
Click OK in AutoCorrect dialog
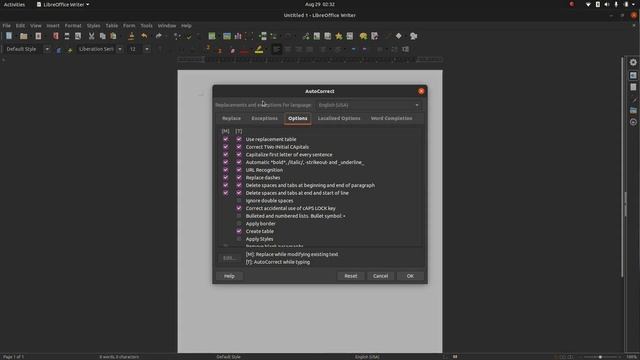tap(410, 276)
